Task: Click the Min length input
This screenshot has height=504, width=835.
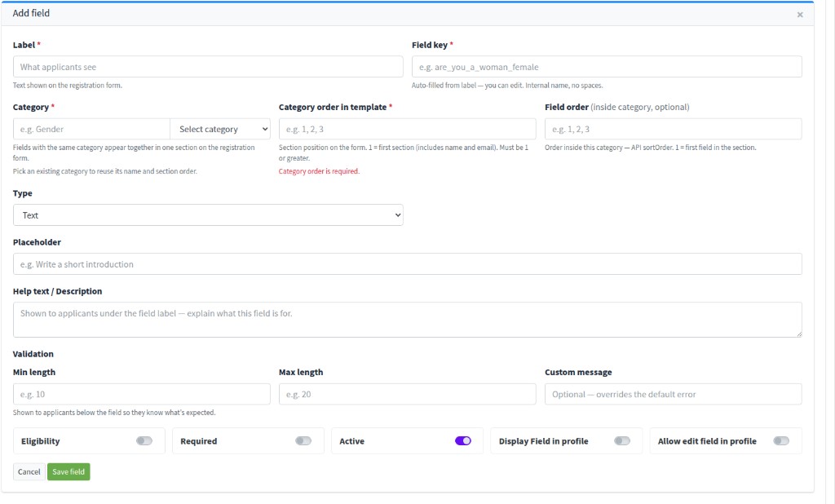Action: (x=142, y=394)
